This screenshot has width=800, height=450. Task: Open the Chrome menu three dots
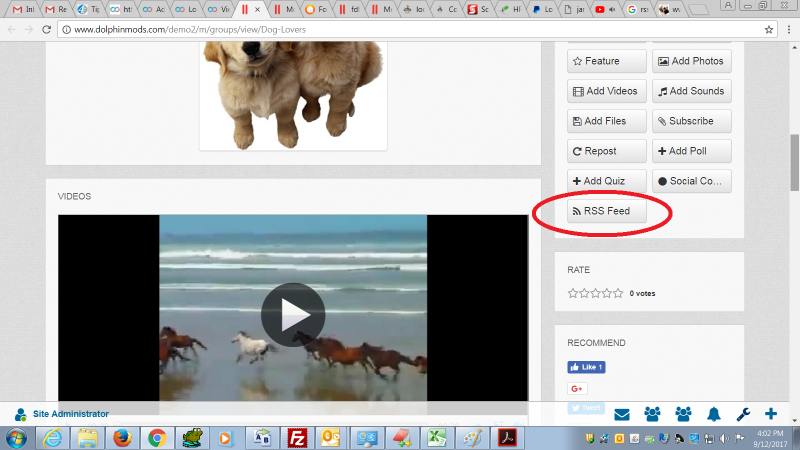[789, 30]
